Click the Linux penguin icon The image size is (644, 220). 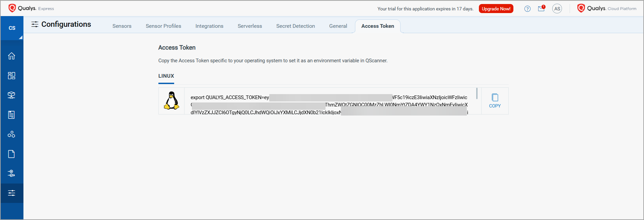tap(171, 100)
